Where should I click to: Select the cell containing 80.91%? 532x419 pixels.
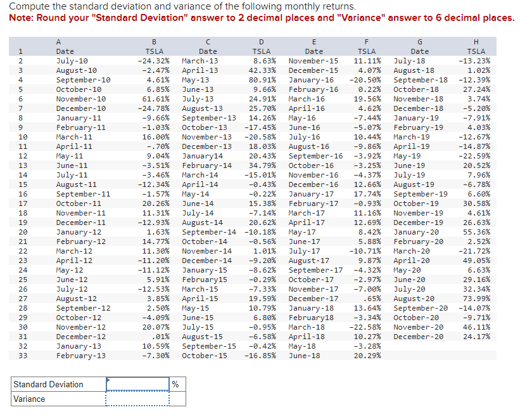click(x=262, y=80)
